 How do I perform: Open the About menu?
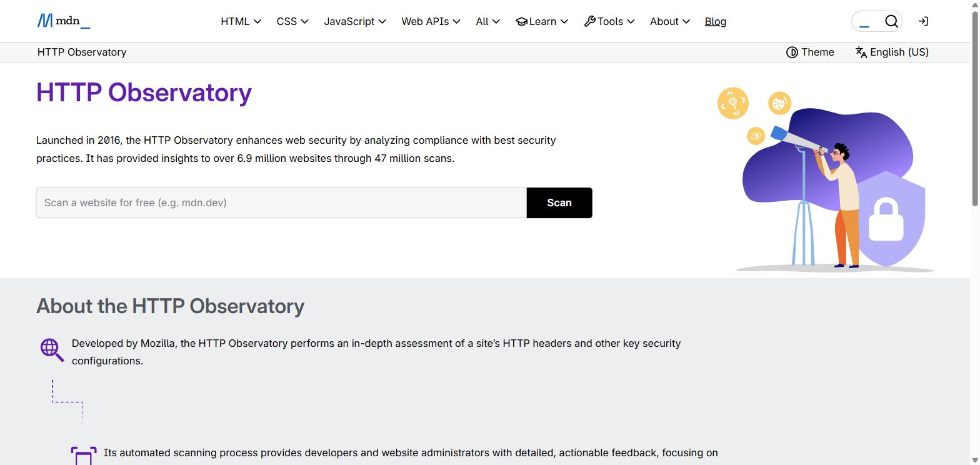669,21
